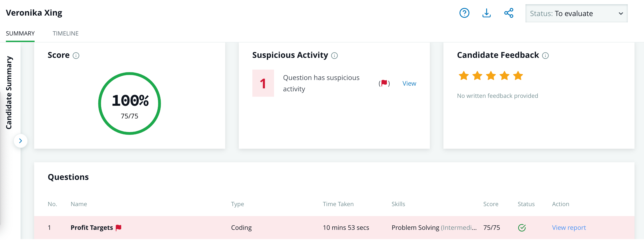Image resolution: width=644 pixels, height=240 pixels.
Task: View the suspicious activity details
Action: (x=409, y=83)
